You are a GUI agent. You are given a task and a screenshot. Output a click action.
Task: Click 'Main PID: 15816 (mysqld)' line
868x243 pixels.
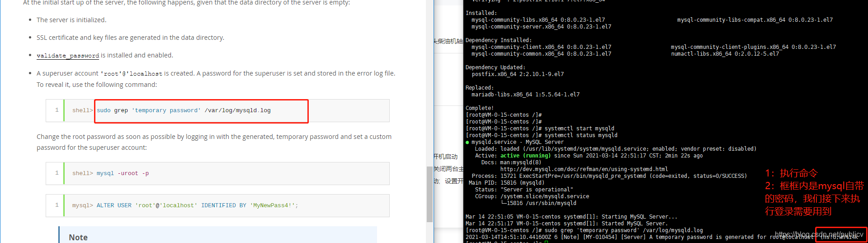507,183
